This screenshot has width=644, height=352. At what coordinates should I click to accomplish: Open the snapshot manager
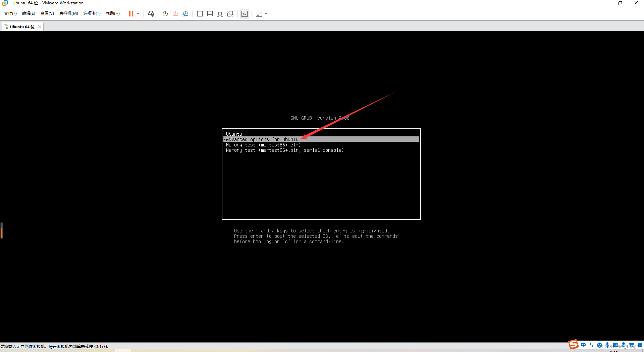coord(185,14)
